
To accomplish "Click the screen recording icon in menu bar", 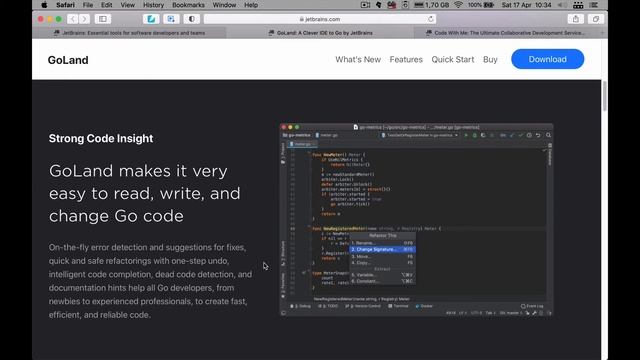I will tap(365, 5).
